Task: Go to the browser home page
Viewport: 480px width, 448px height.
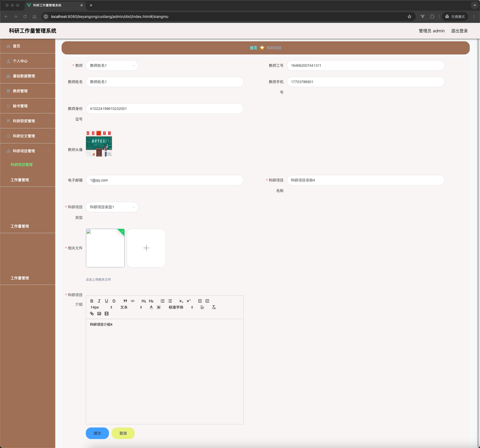Action: (x=34, y=17)
